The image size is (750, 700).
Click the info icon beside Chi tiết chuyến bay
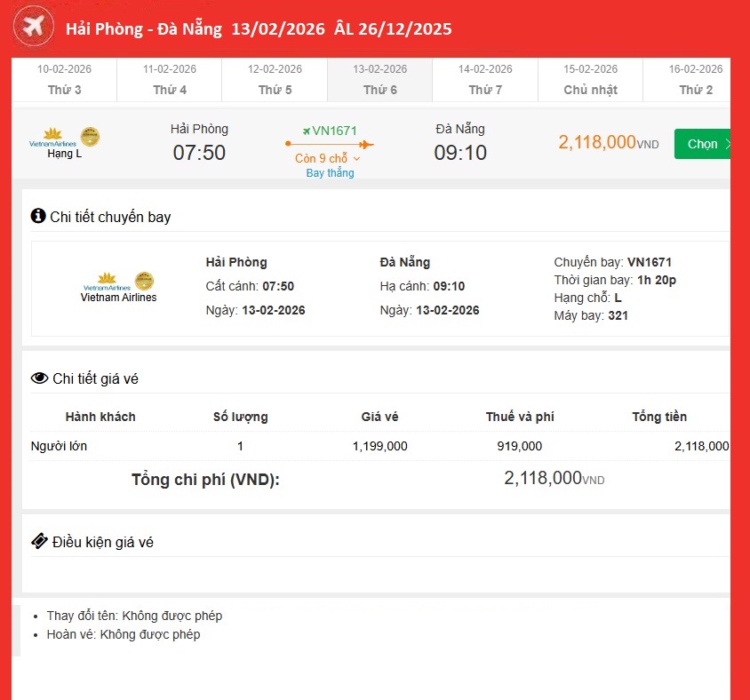click(38, 216)
